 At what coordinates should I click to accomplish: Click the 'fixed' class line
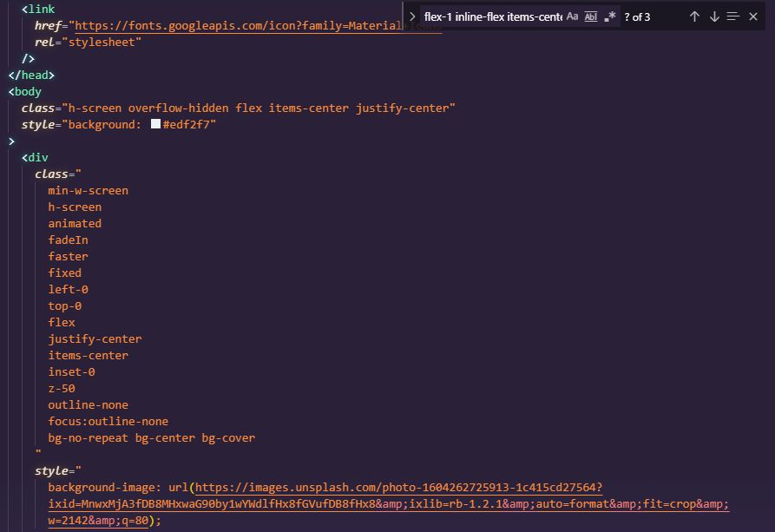pyautogui.click(x=65, y=273)
